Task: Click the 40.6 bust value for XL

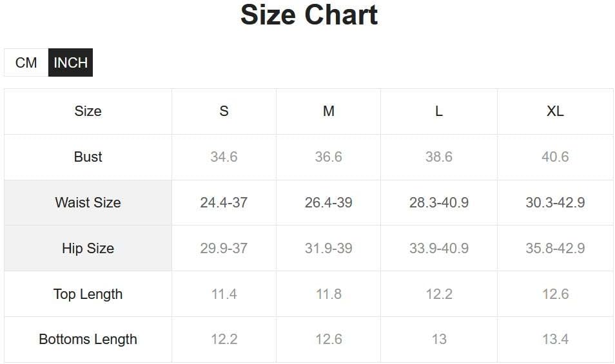Action: point(555,157)
